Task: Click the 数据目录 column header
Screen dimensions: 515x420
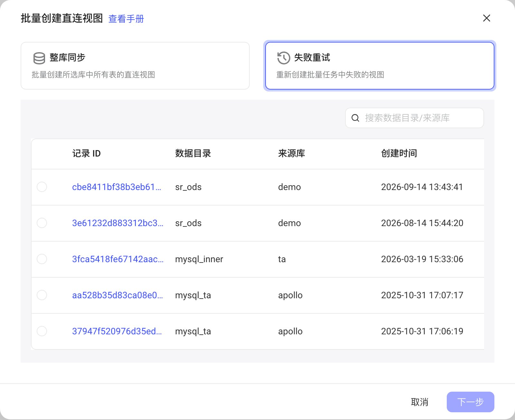Action: [193, 153]
